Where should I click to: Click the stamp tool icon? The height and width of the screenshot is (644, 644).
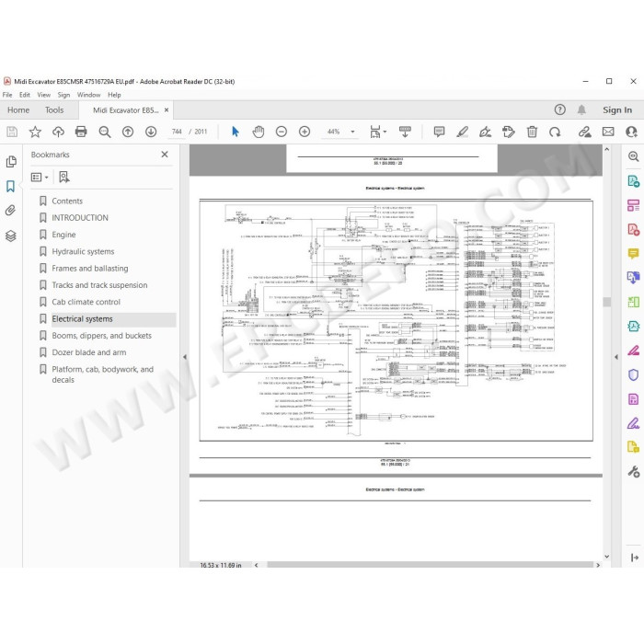(x=509, y=132)
